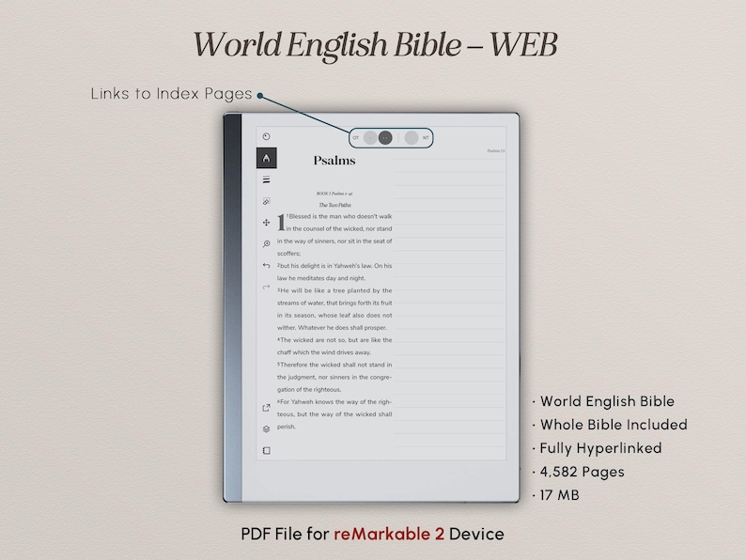Screen dimensions: 746x560
Task: Open the share export icon
Action: (x=267, y=408)
